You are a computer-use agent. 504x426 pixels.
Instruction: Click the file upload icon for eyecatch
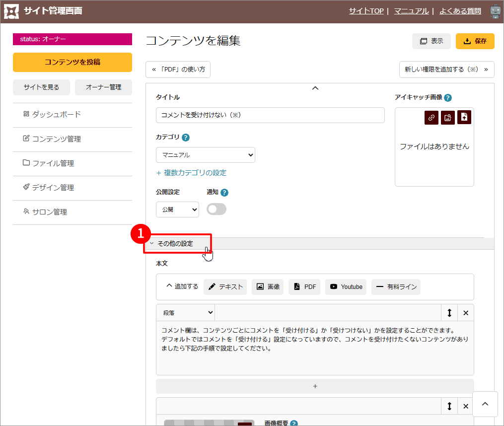point(464,117)
